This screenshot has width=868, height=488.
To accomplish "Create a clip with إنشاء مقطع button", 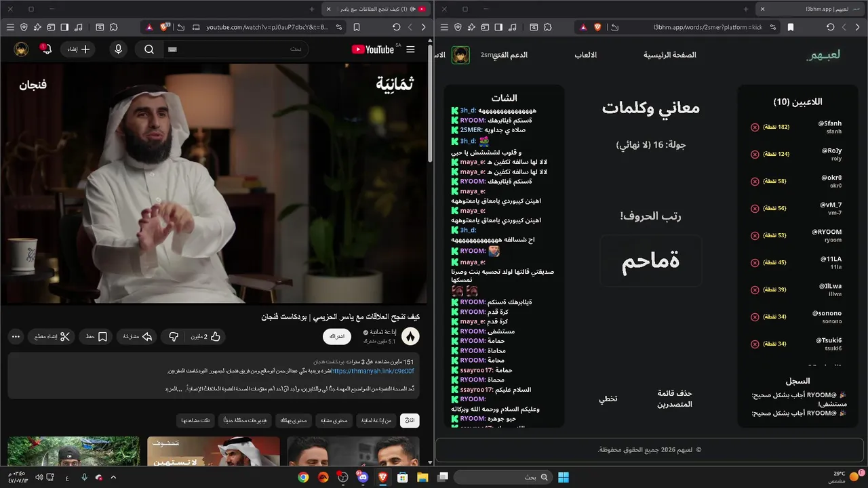I will click(52, 337).
